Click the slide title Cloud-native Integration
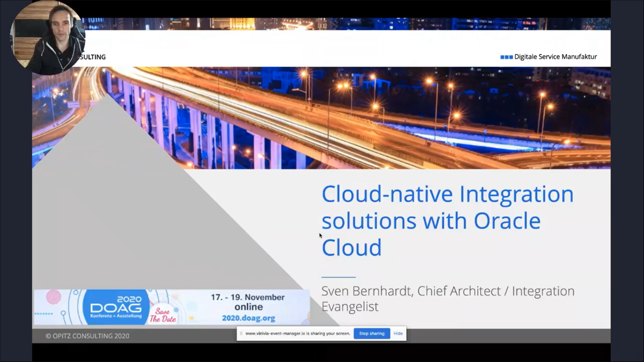 click(x=447, y=194)
